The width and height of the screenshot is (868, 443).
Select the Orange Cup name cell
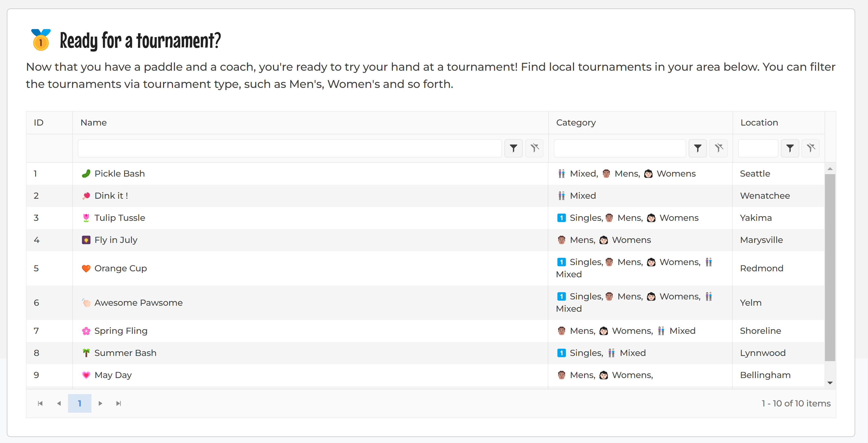click(310, 268)
